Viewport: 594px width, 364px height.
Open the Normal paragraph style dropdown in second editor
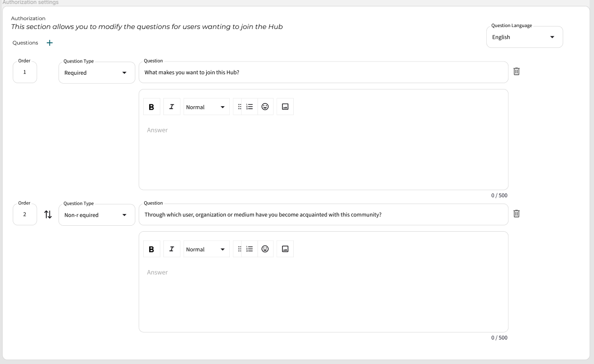[206, 248]
